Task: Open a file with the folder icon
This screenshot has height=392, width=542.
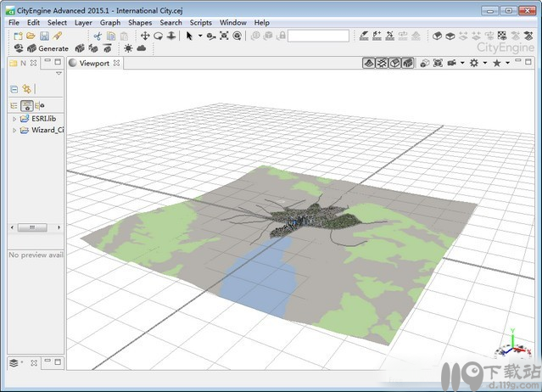Action: (x=31, y=36)
